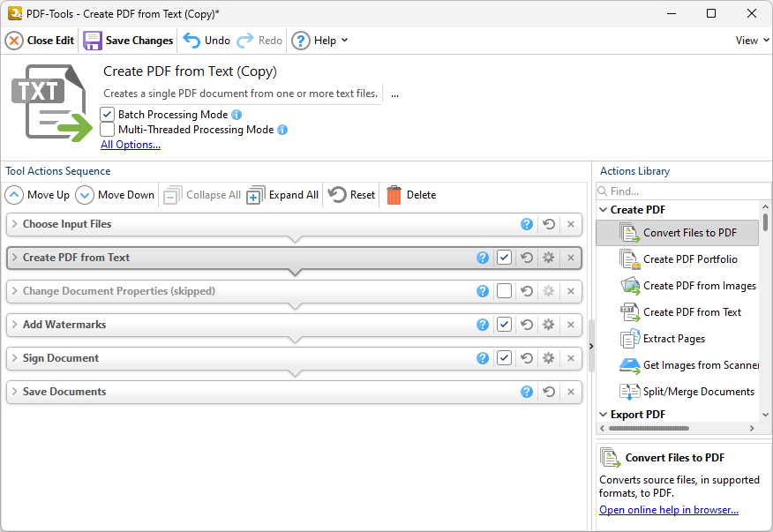773x532 pixels.
Task: Reset the tool actions sequence
Action: [x=351, y=195]
